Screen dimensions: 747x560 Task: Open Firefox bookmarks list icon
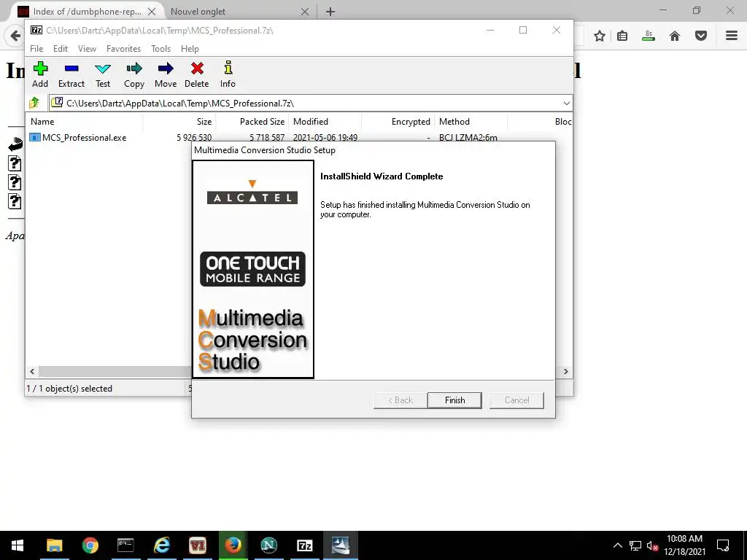(622, 36)
